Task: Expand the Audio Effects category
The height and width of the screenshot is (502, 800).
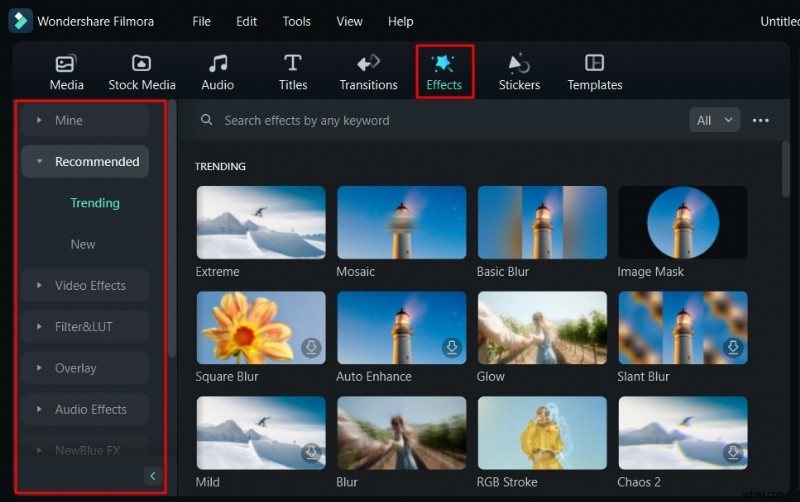Action: pyautogui.click(x=85, y=409)
